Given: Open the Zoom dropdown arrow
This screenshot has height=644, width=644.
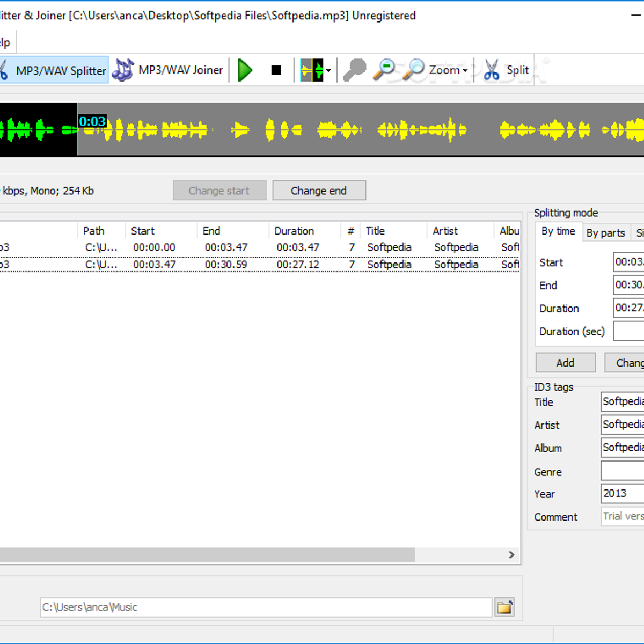Looking at the screenshot, I should [x=465, y=70].
